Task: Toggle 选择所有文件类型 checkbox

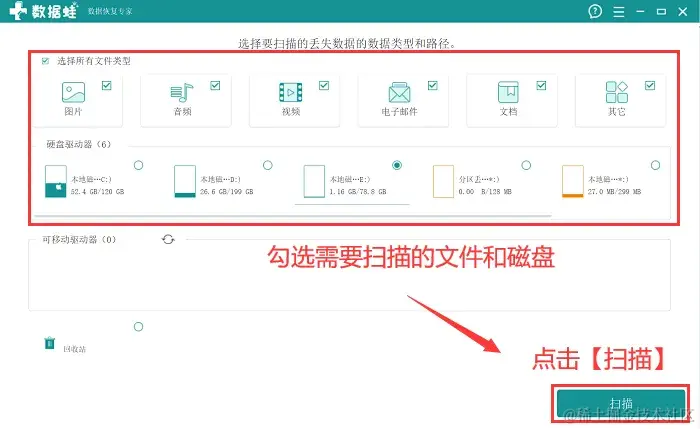Action: tap(45, 61)
